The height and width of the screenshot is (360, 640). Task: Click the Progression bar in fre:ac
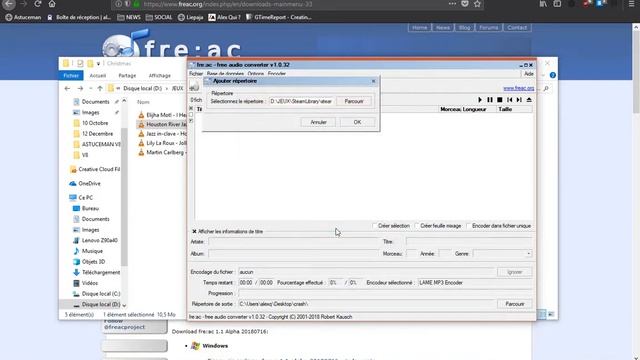tap(385, 293)
